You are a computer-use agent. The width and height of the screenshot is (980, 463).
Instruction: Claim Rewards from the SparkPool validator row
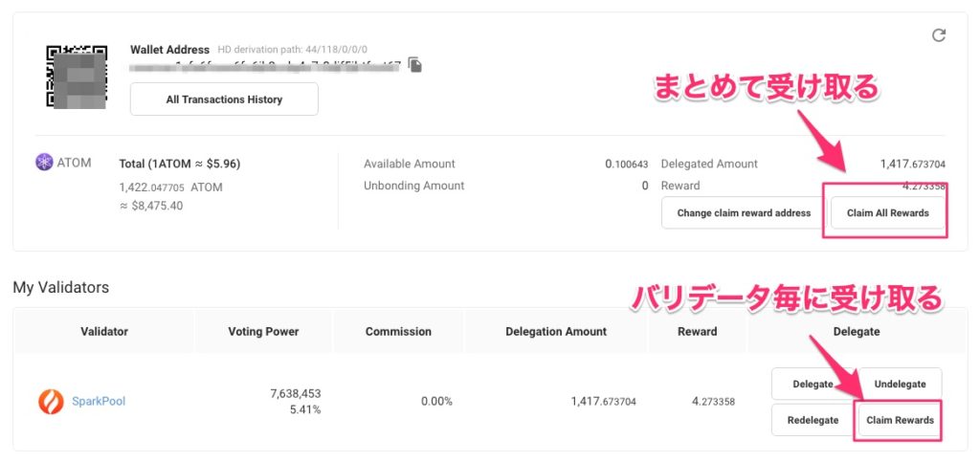[x=900, y=420]
